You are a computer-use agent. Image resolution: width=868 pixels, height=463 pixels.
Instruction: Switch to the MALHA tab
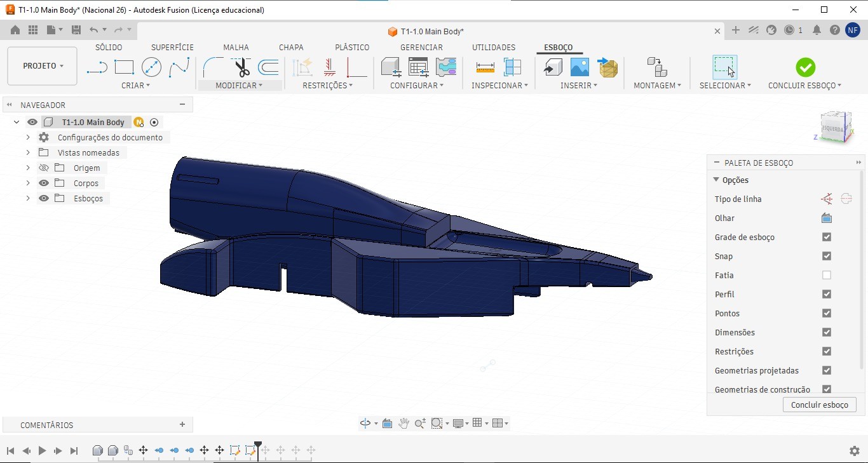click(x=236, y=47)
